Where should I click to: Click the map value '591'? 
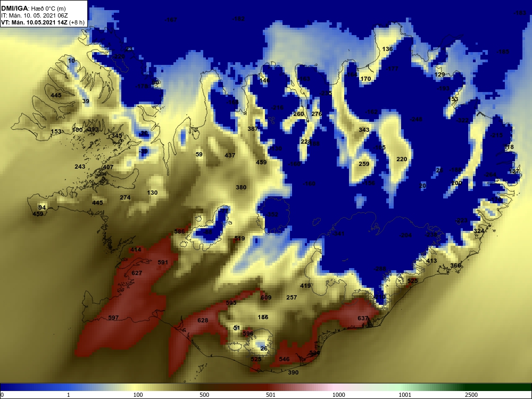point(163,262)
